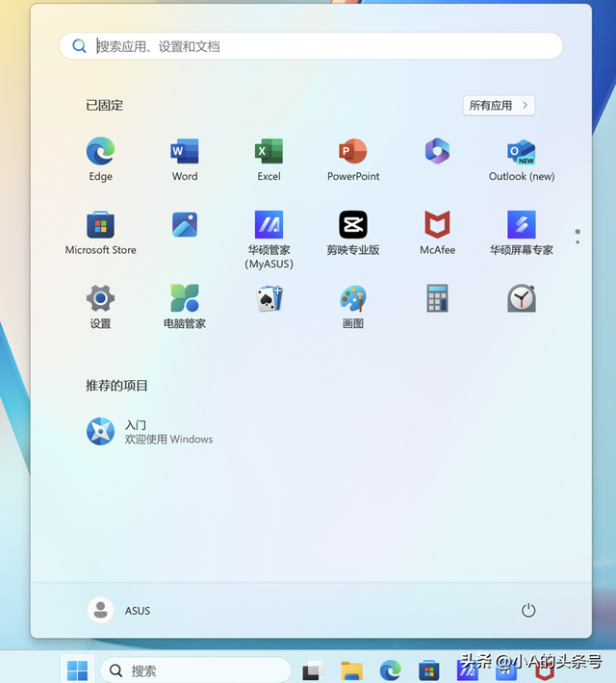
Task: Open Microsoft Store from pinned apps
Action: [x=101, y=233]
